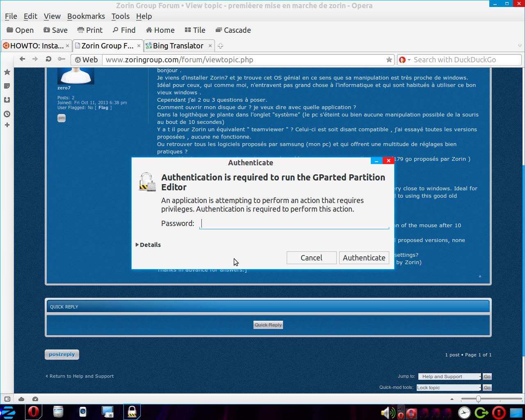This screenshot has width=525, height=420.
Task: Expand the Details section in dialog
Action: point(148,245)
